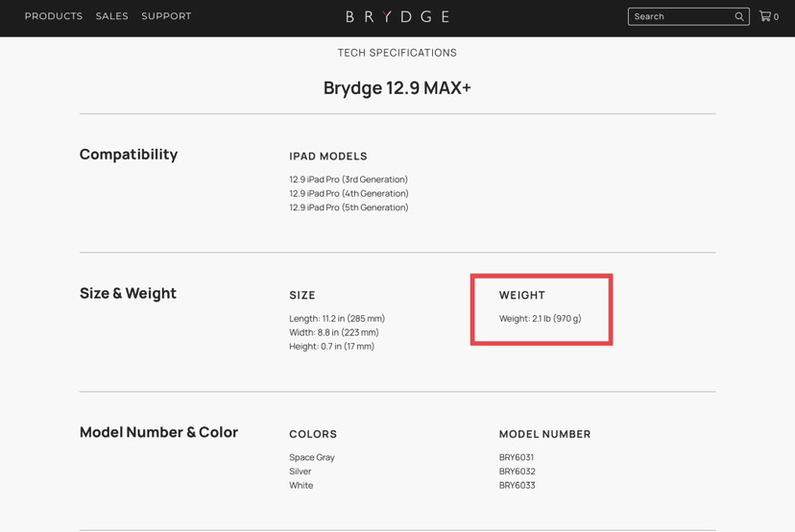Screen dimensions: 795x532
Task: Click the Brydge 12.9 MAX+ title
Action: pyautogui.click(x=397, y=88)
